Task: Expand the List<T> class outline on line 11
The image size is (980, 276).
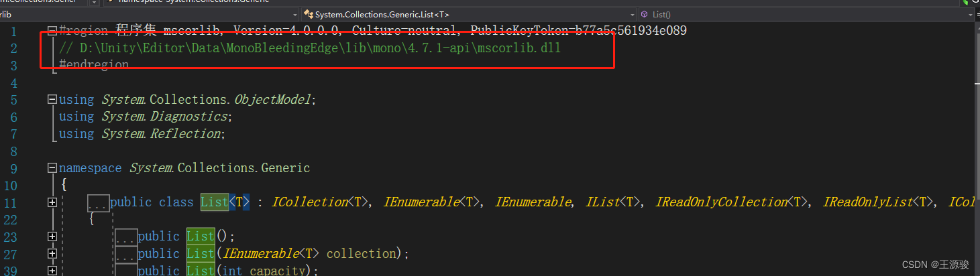Action: coord(52,202)
